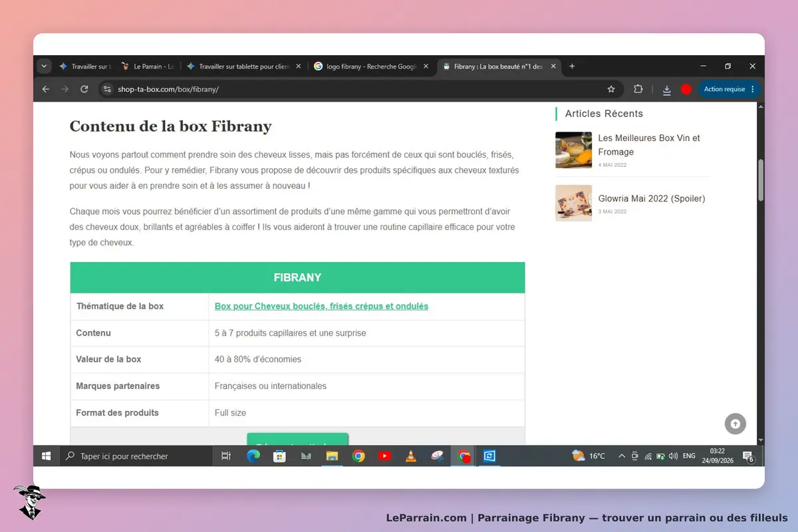798x532 pixels.
Task: Close the Travailler sur tablette tab
Action: pyautogui.click(x=298, y=66)
